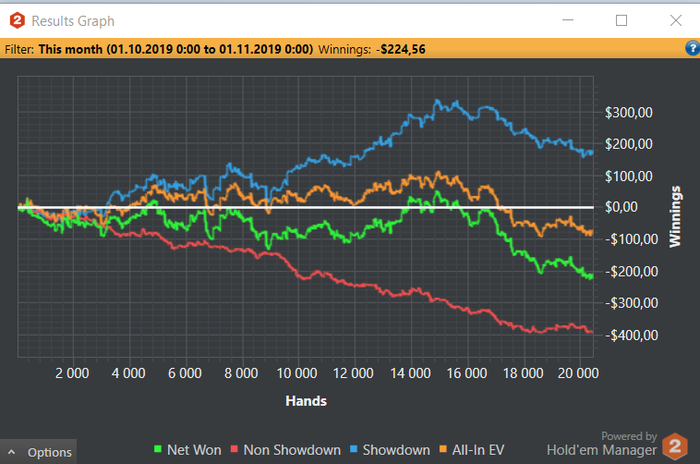Viewport: 700px width, 464px height.
Task: Open the blue help question-mark icon
Action: tap(692, 48)
